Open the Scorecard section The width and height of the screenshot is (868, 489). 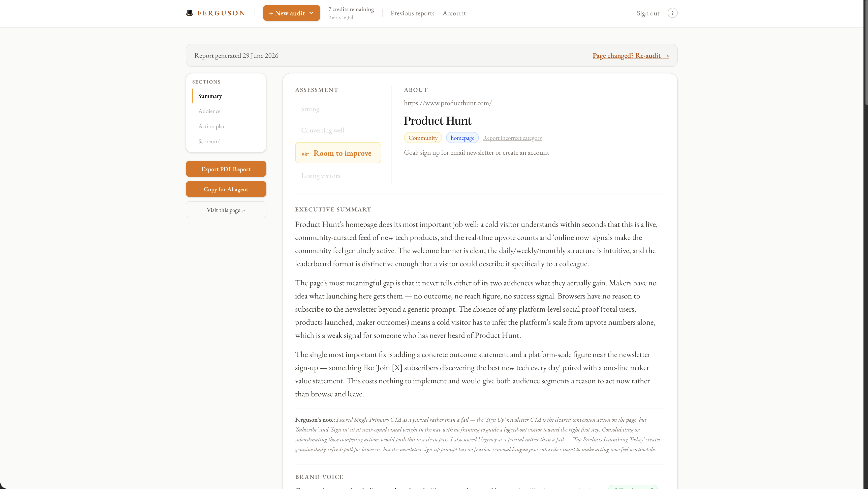point(209,141)
